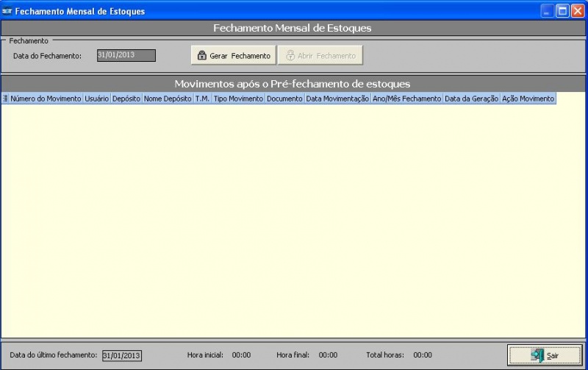The image size is (588, 370).
Task: Click the Data da Geração column header
Action: pyautogui.click(x=471, y=99)
